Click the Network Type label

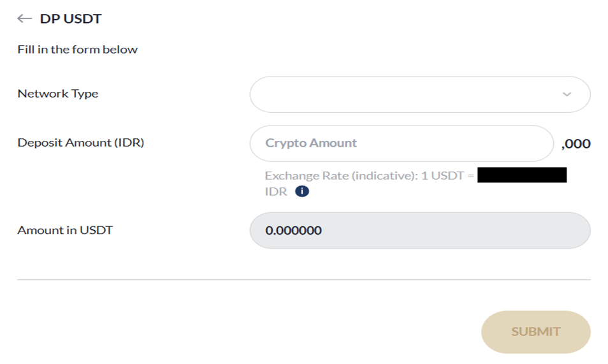coord(58,94)
